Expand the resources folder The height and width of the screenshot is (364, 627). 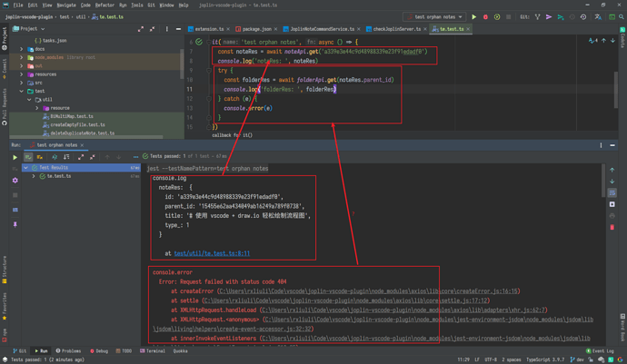pos(22,74)
